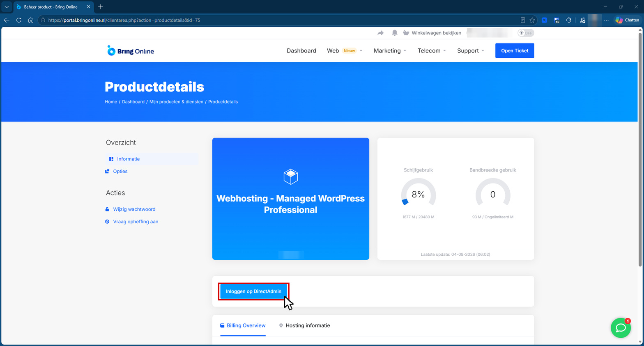The image size is (644, 346).
Task: Expand the Telecom menu dropdown
Action: click(x=432, y=50)
